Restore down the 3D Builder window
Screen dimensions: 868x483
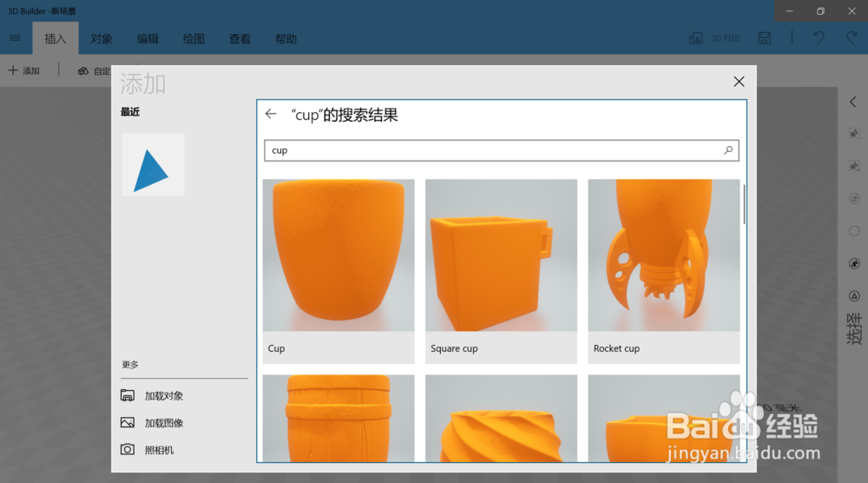click(x=820, y=11)
